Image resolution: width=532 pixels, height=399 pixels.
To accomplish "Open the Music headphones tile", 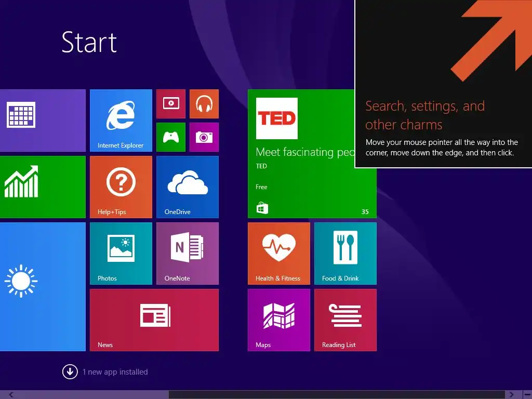I will click(x=204, y=104).
